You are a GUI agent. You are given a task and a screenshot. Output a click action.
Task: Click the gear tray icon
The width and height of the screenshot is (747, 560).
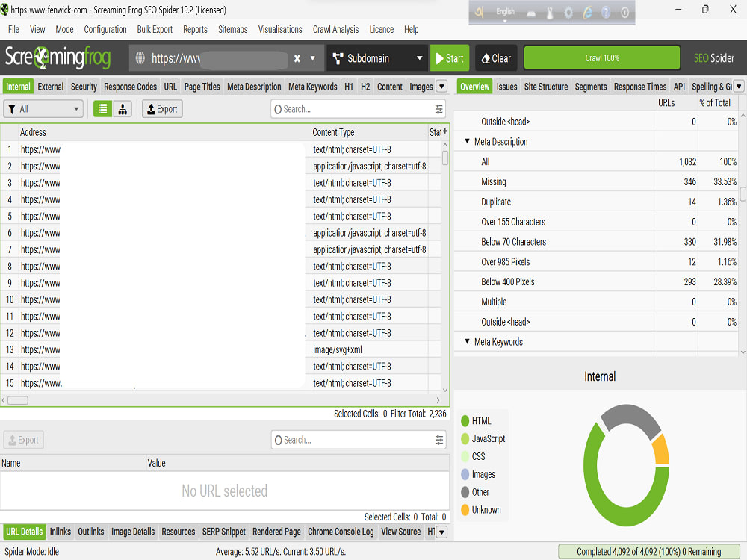coord(568,13)
